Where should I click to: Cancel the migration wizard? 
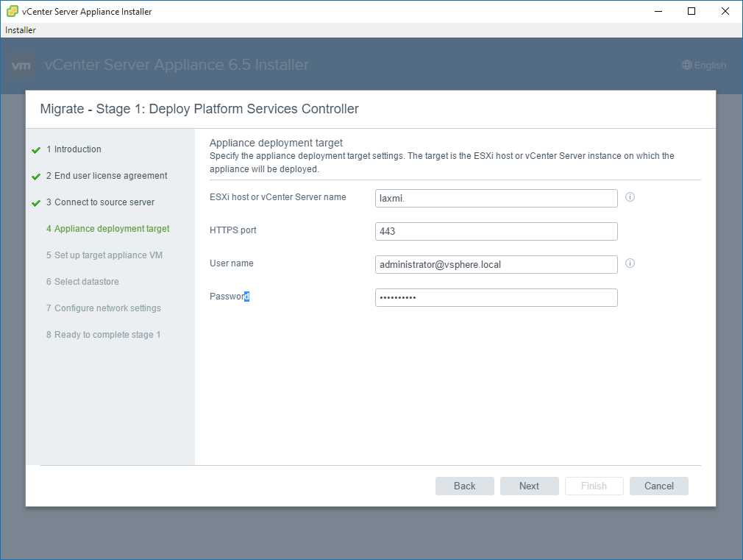(658, 486)
